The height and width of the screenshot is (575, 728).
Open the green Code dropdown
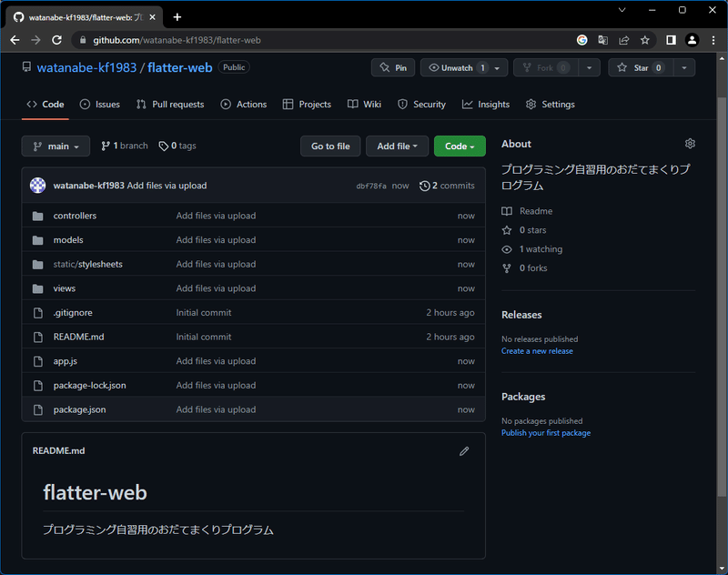tap(460, 146)
